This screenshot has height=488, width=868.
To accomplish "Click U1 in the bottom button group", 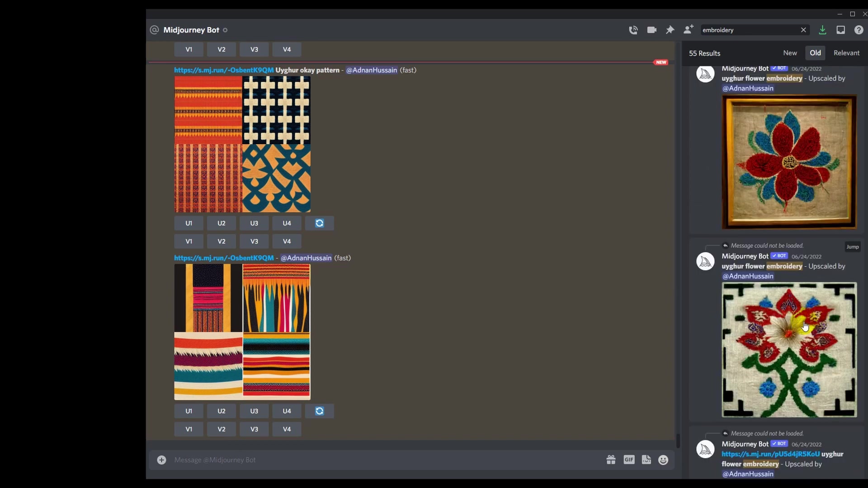I will [189, 411].
